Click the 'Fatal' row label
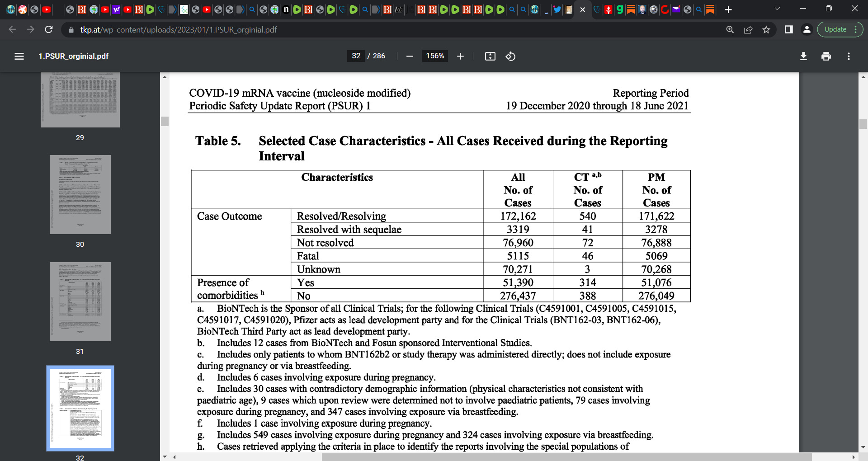Viewport: 868px width, 461px height. click(x=308, y=256)
